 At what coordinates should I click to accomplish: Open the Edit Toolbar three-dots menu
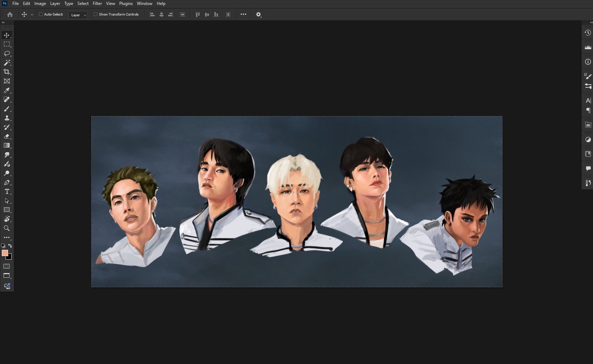(x=7, y=238)
